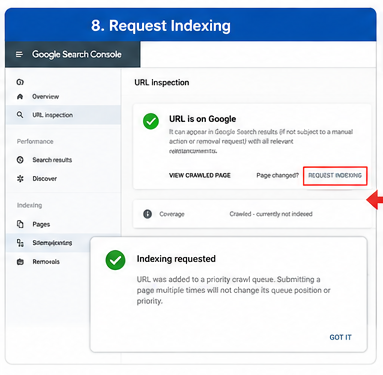Click the URL inspection magnifier icon
Viewport: 383px width, 375px height.
pos(20,115)
